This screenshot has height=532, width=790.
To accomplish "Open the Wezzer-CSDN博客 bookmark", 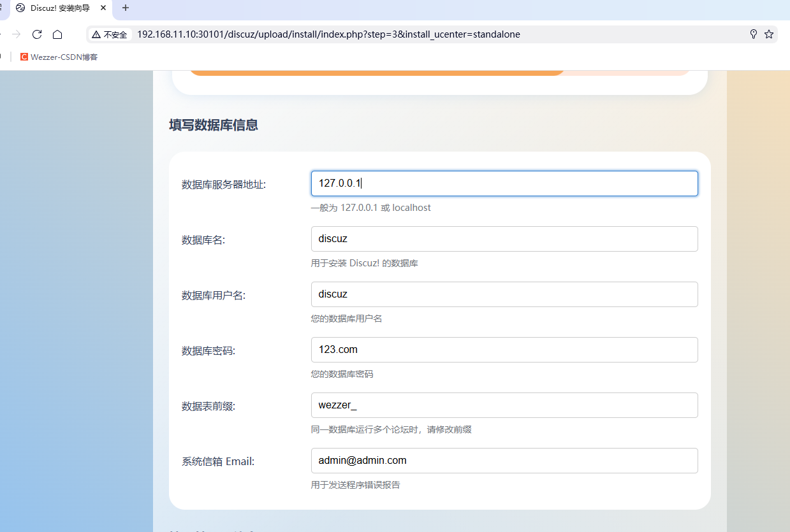I will pos(59,57).
